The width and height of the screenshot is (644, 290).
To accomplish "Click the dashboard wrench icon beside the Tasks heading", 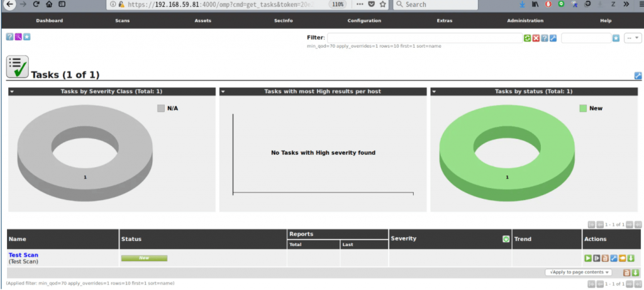I will pos(638,75).
